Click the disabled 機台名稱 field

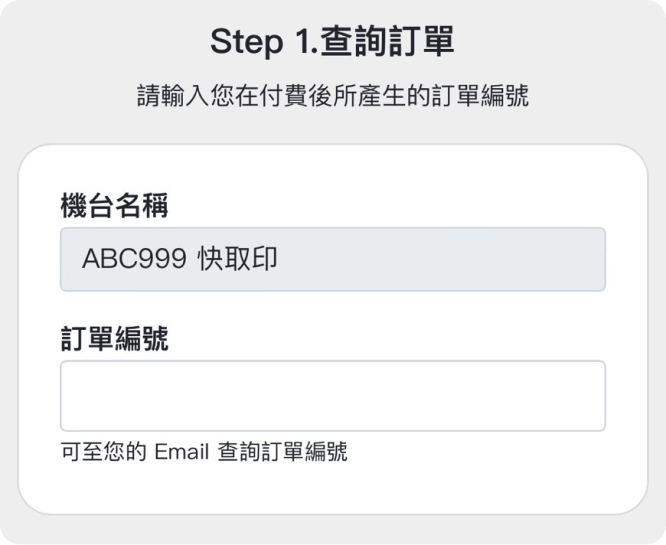(x=332, y=260)
